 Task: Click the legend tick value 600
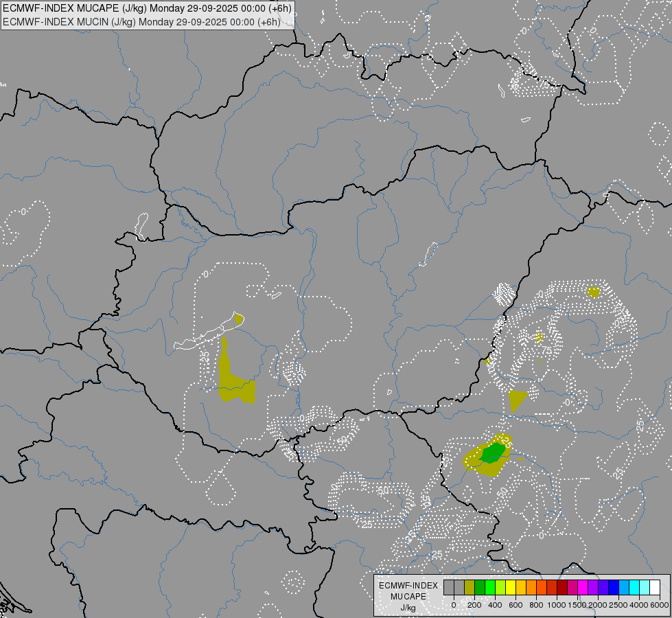516,605
